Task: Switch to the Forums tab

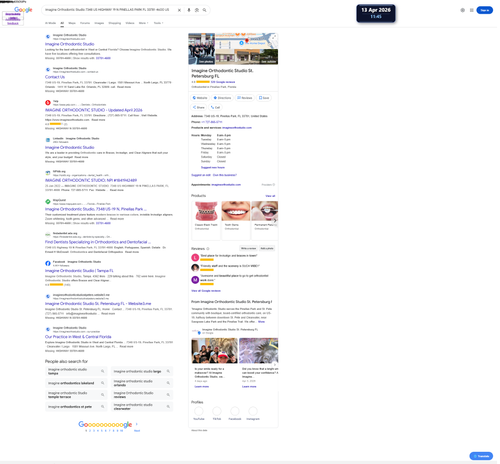Action: pyautogui.click(x=85, y=23)
